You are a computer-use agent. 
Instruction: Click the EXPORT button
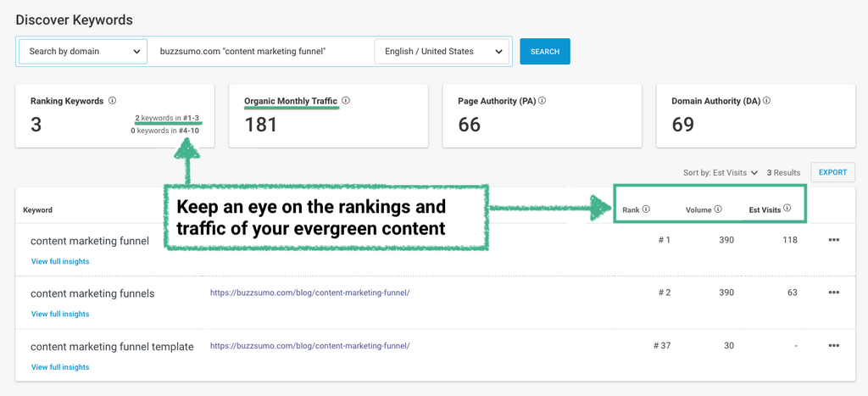click(832, 172)
